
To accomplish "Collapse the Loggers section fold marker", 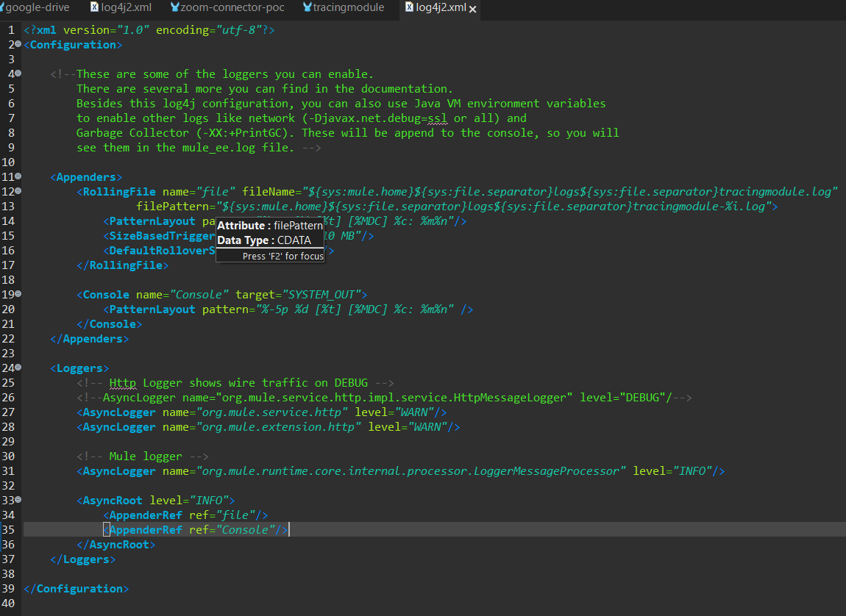I will (18, 368).
